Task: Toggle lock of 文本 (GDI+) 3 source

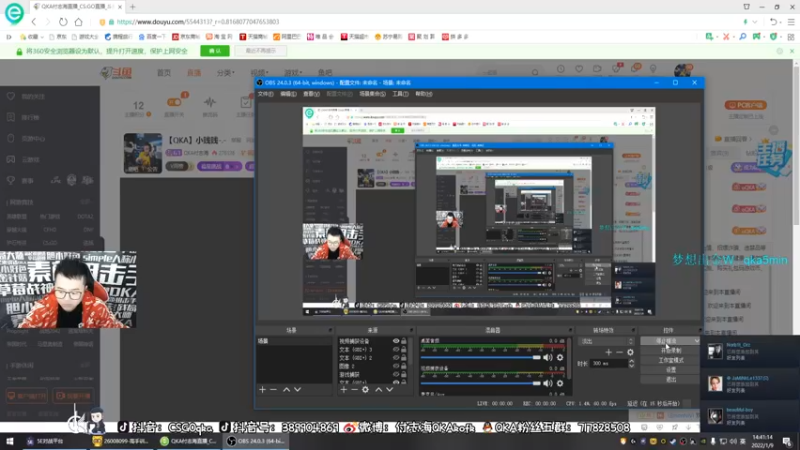Action: 404,349
